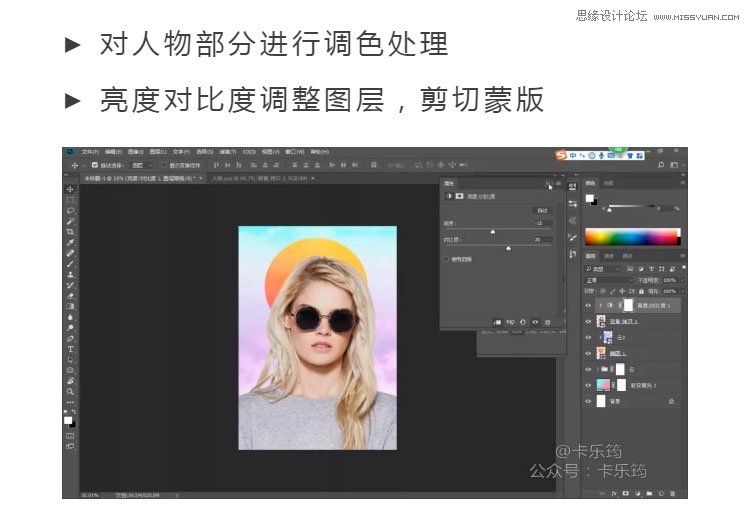Pick the Horizontal Type tool
750x506 pixels.
pyautogui.click(x=70, y=349)
